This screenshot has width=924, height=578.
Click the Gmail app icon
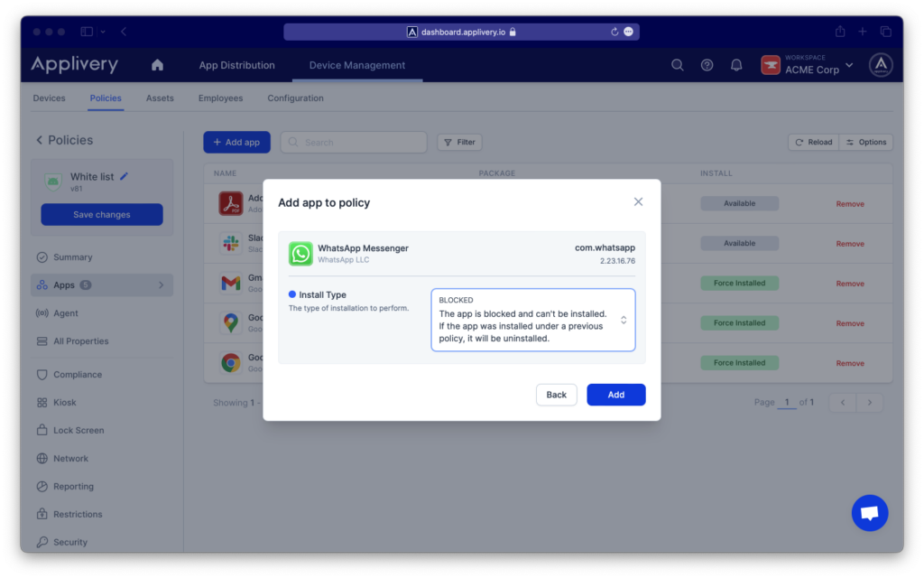click(231, 283)
